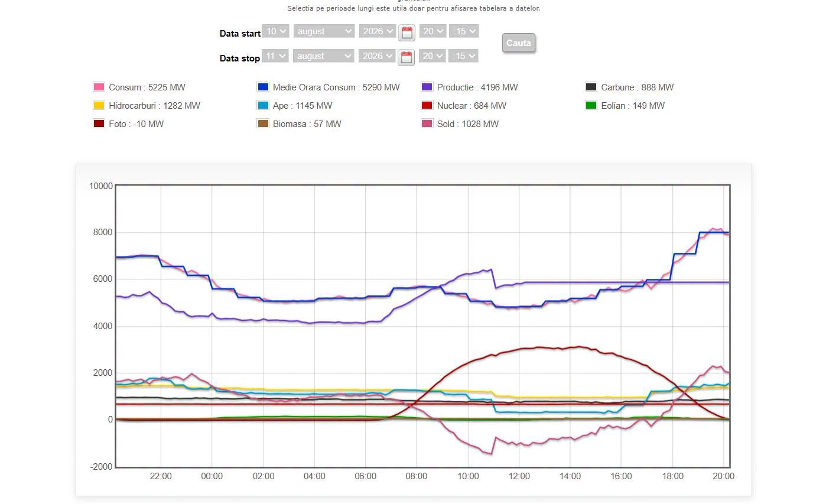Click the 12:00 x-axis time label
Viewport: 813px width, 504px height.
(x=519, y=476)
